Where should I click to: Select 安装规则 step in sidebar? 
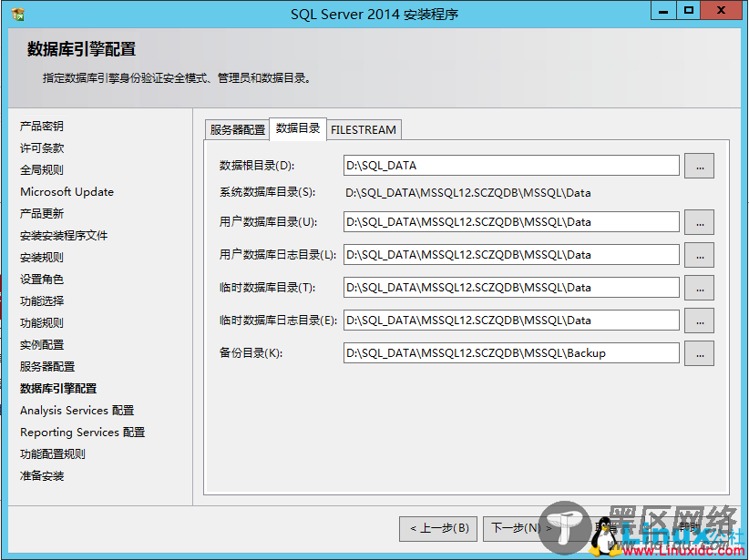[x=42, y=258]
